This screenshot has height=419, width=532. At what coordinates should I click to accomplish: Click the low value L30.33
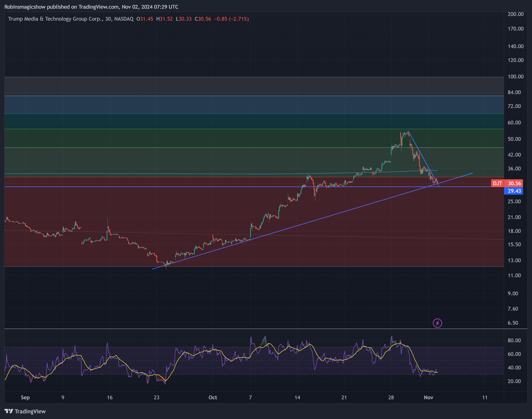tap(184, 19)
